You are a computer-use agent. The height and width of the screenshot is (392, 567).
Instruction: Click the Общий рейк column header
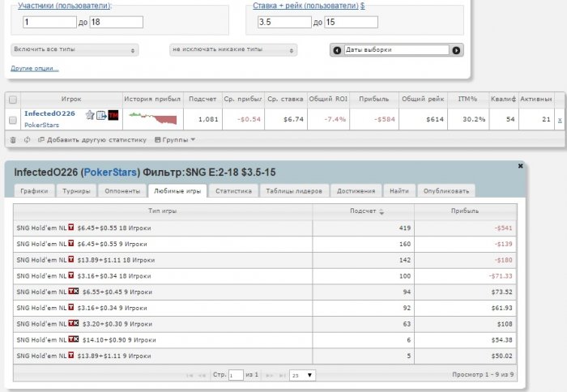423,99
